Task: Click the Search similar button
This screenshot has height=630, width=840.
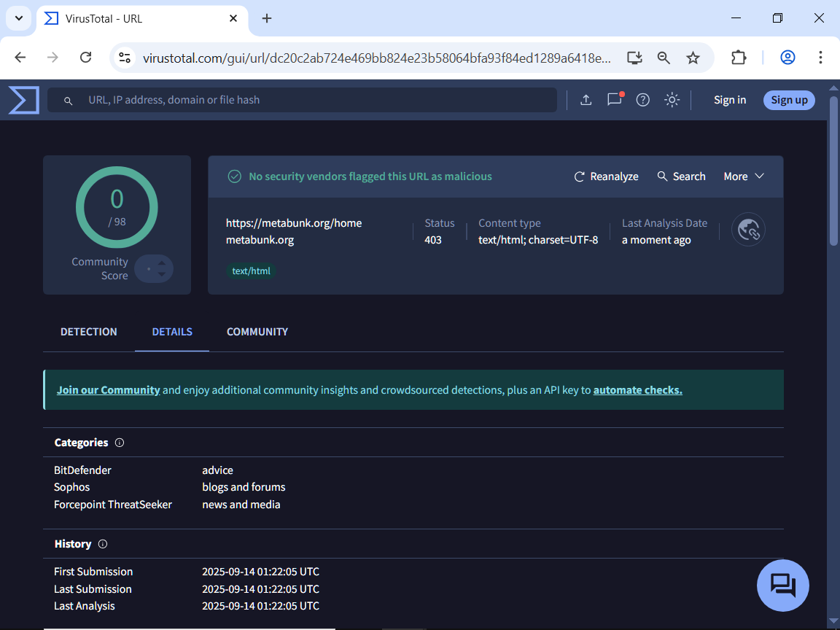Action: [681, 176]
